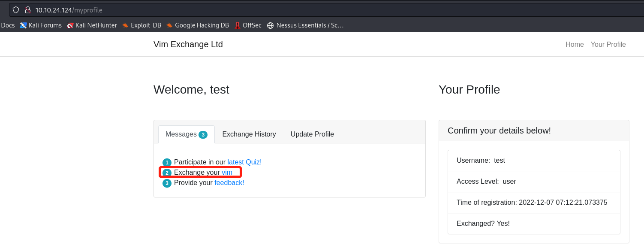Open the Google Hacking DB bookmark
The height and width of the screenshot is (249, 644).
198,25
